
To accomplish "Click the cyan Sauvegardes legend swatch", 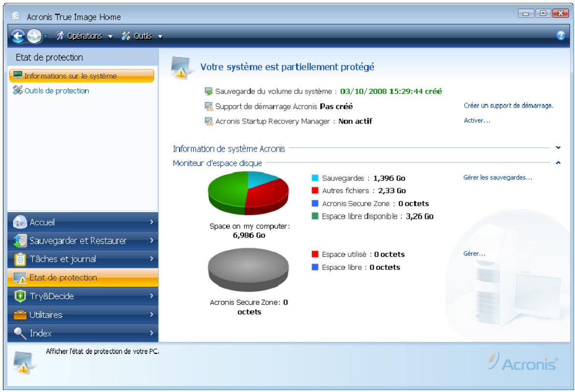I will coord(315,178).
